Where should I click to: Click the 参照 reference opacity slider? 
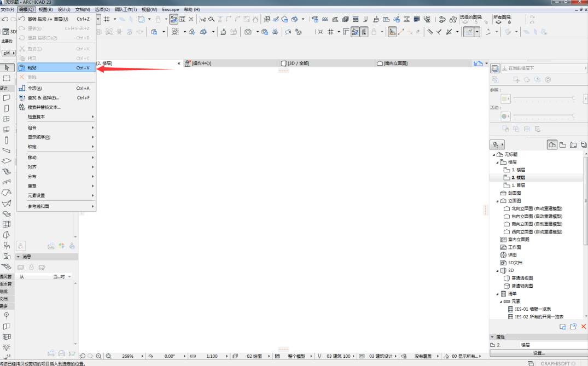544,98
